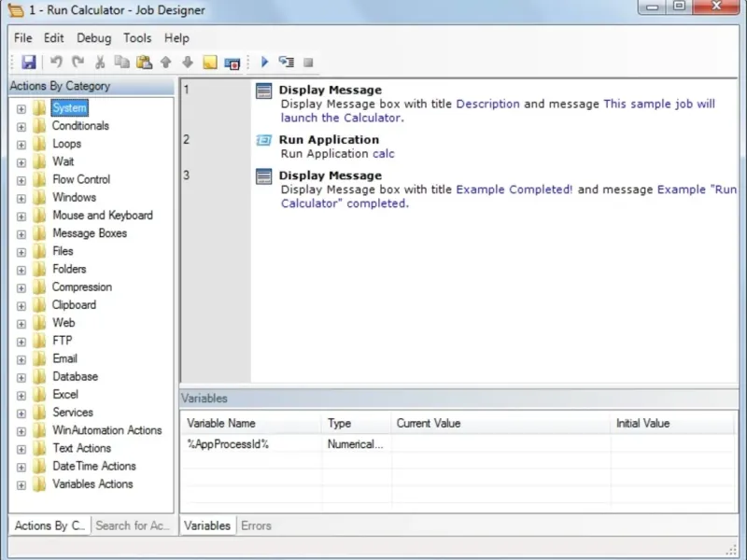This screenshot has height=560, width=747.
Task: Click the Save icon in the toolbar
Action: click(x=28, y=63)
